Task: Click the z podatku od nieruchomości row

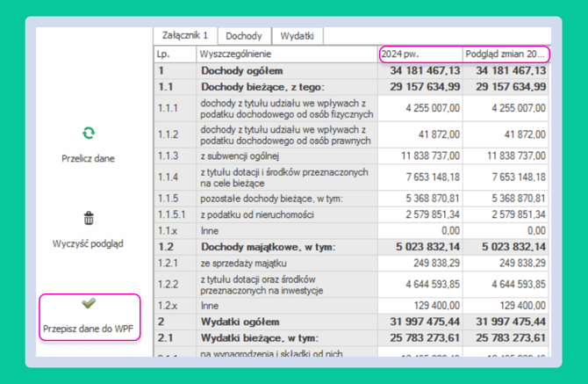Action: pyautogui.click(x=351, y=214)
